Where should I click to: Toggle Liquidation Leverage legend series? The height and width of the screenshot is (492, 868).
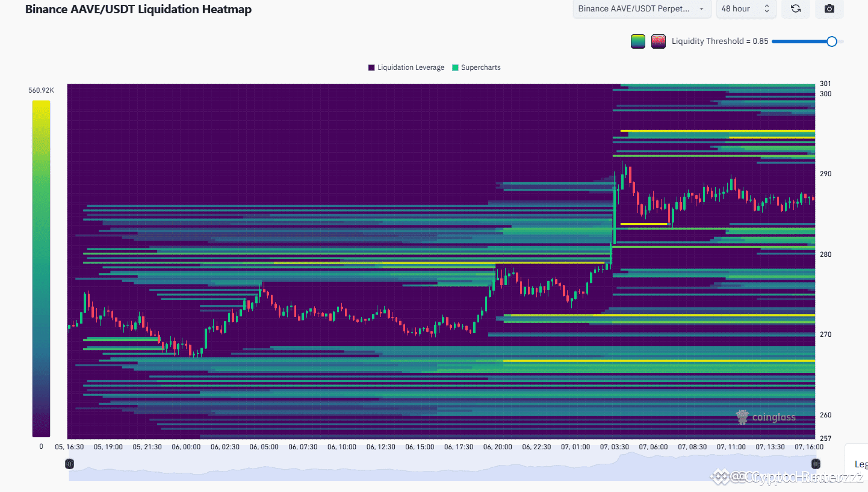(406, 67)
